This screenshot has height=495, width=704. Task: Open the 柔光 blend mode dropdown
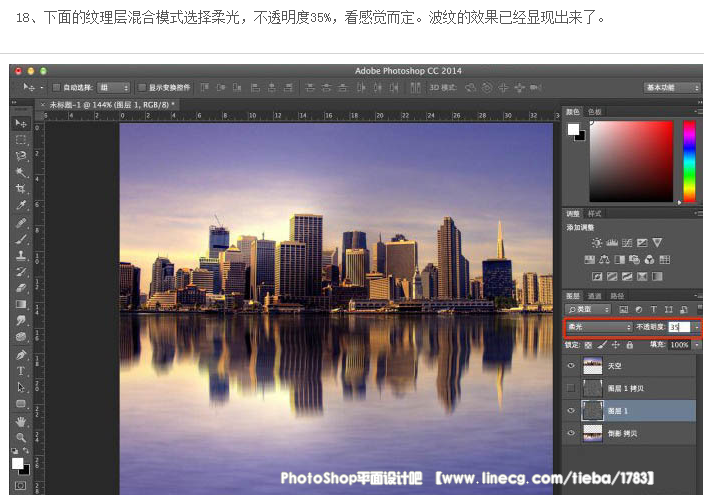pyautogui.click(x=599, y=327)
